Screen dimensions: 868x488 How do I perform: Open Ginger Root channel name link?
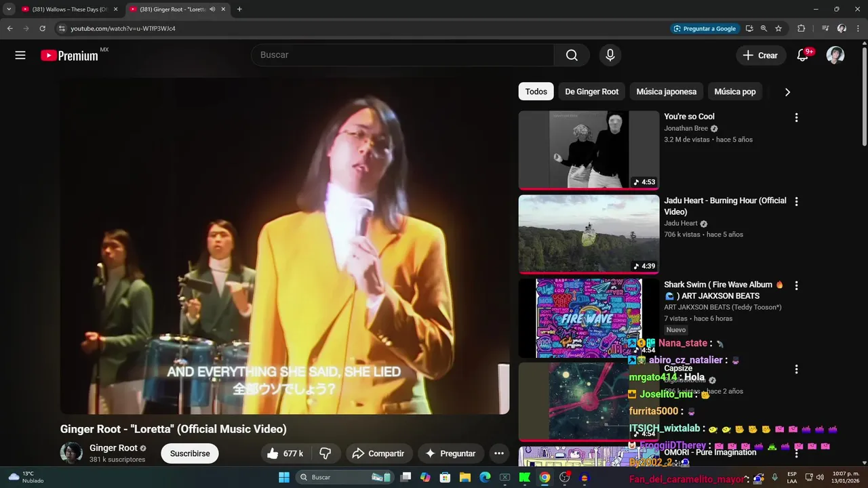click(113, 448)
